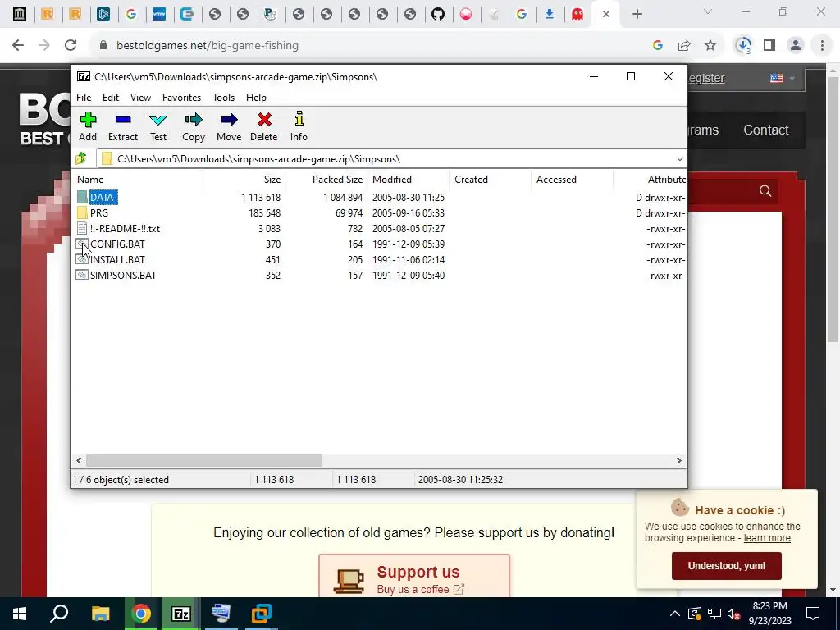
Task: Click the Move toolbar icon
Action: click(x=229, y=120)
